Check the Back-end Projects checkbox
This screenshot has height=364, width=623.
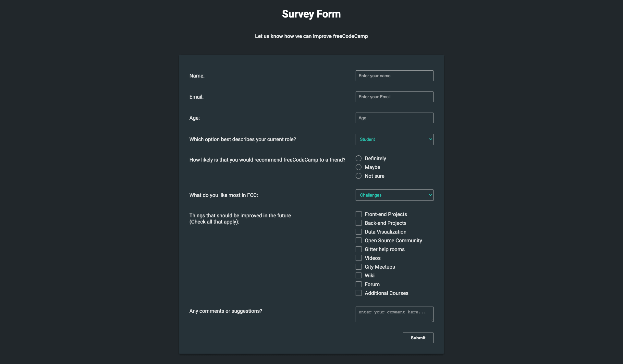(359, 223)
